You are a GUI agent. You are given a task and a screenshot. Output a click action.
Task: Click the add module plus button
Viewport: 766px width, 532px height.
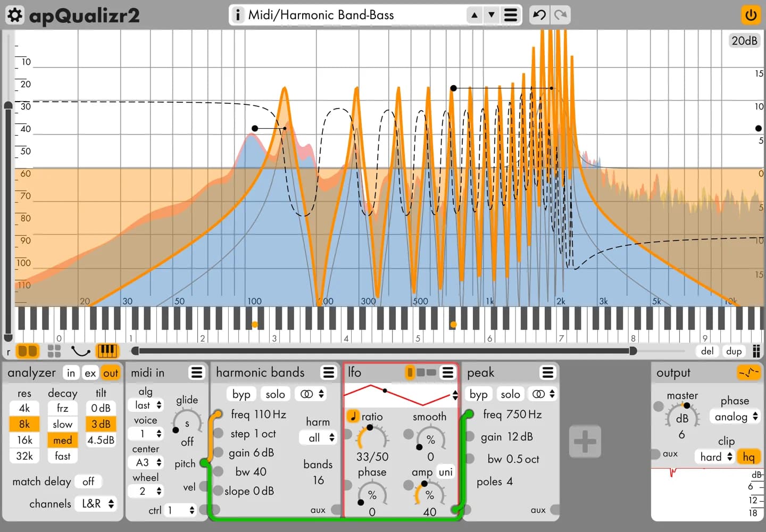[x=585, y=442]
